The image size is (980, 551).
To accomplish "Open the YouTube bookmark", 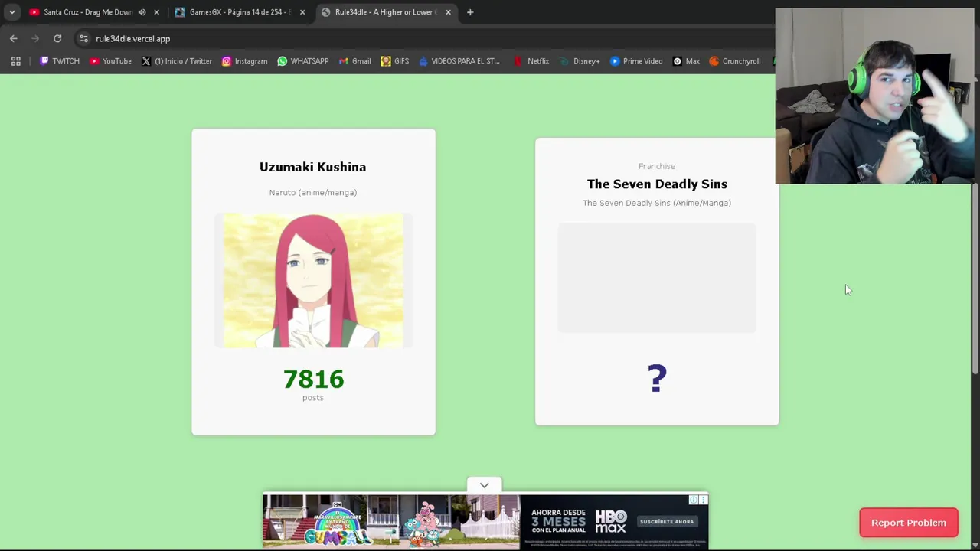I will 111,61.
